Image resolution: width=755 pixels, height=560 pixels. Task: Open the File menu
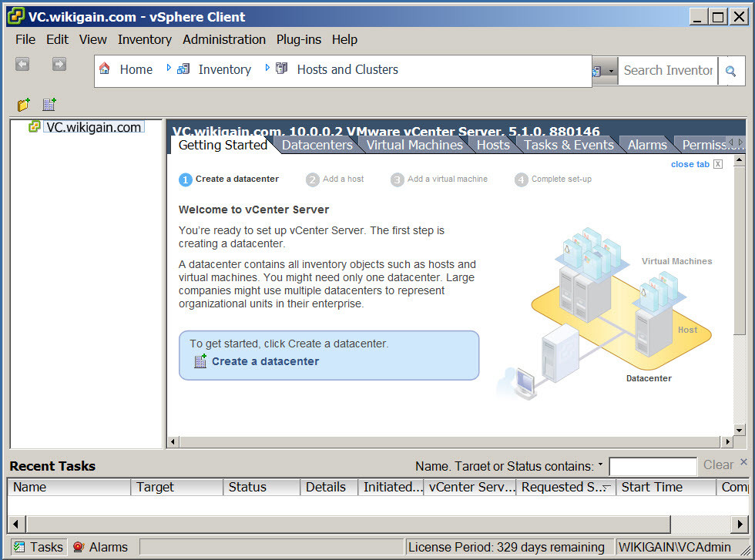coord(25,39)
